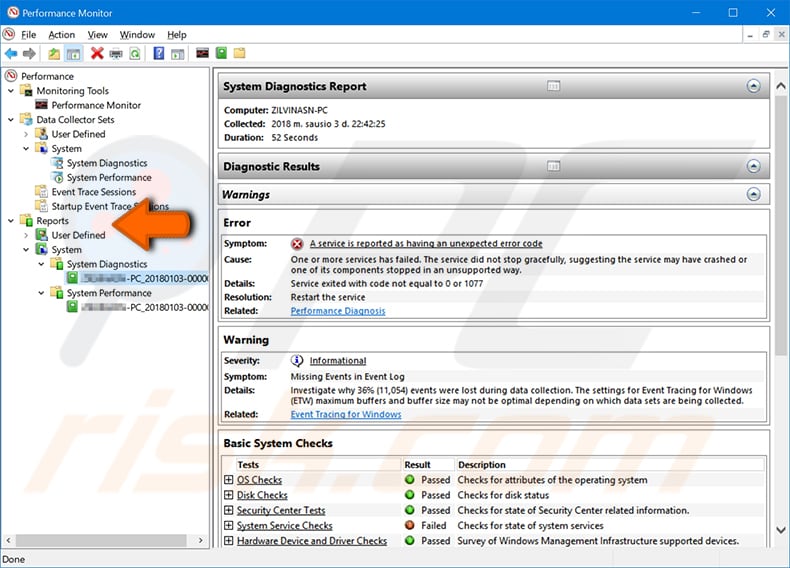
Task: Expand User Defined under Data Collector Sets
Action: (x=26, y=134)
